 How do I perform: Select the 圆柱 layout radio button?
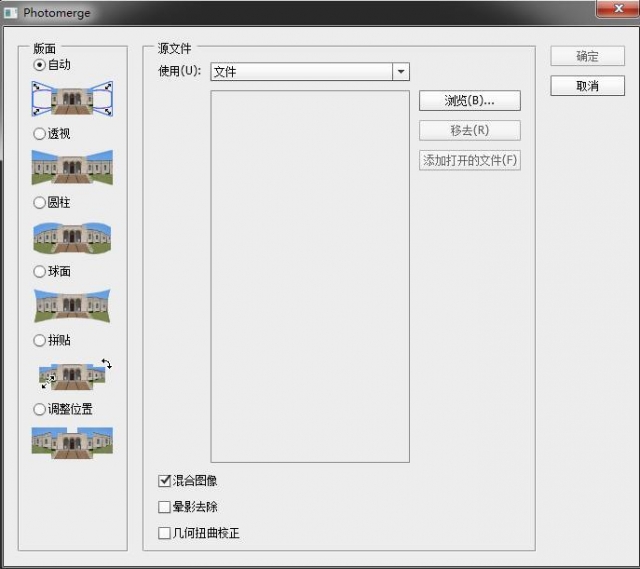point(39,202)
